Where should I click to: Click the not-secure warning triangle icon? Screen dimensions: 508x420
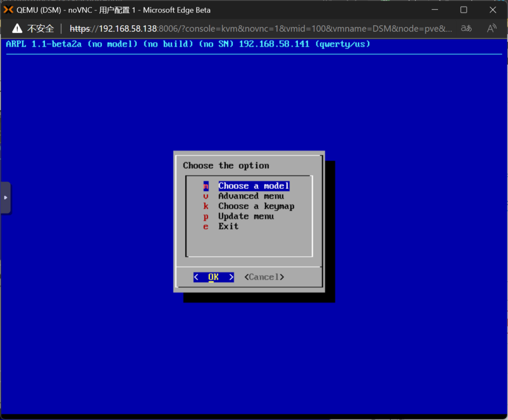pos(17,28)
